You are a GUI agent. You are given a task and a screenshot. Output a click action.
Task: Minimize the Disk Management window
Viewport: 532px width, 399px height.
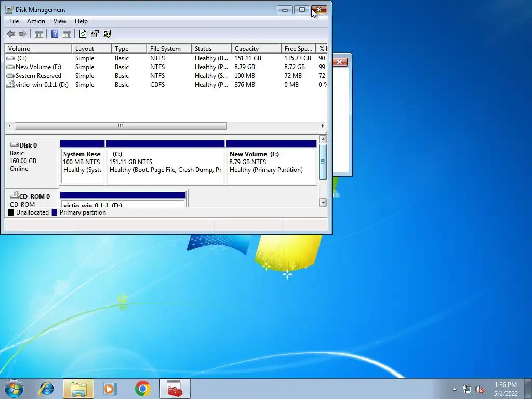[x=285, y=10]
